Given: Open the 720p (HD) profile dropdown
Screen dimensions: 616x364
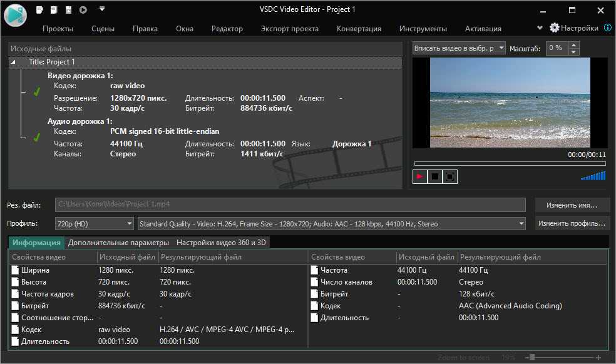Looking at the screenshot, I should tap(95, 223).
